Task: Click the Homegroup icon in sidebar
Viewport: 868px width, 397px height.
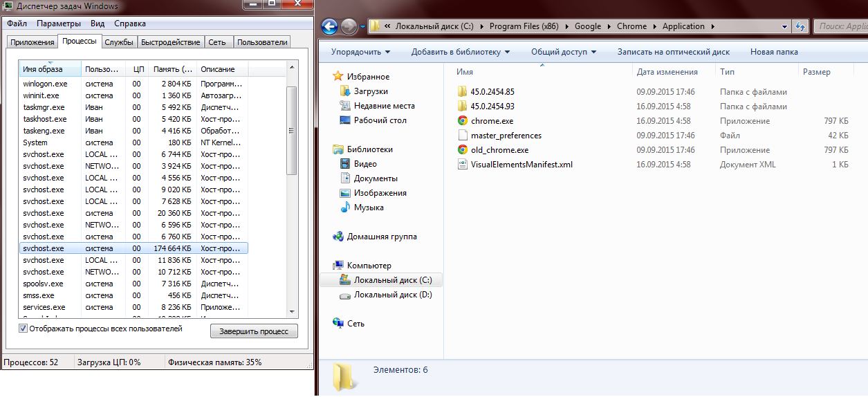Action: (338, 236)
